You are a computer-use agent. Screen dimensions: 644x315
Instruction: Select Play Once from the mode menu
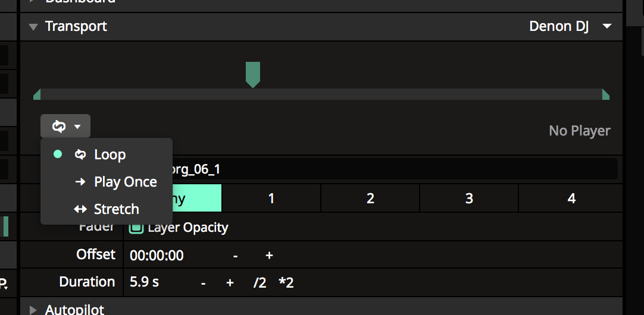point(125,182)
